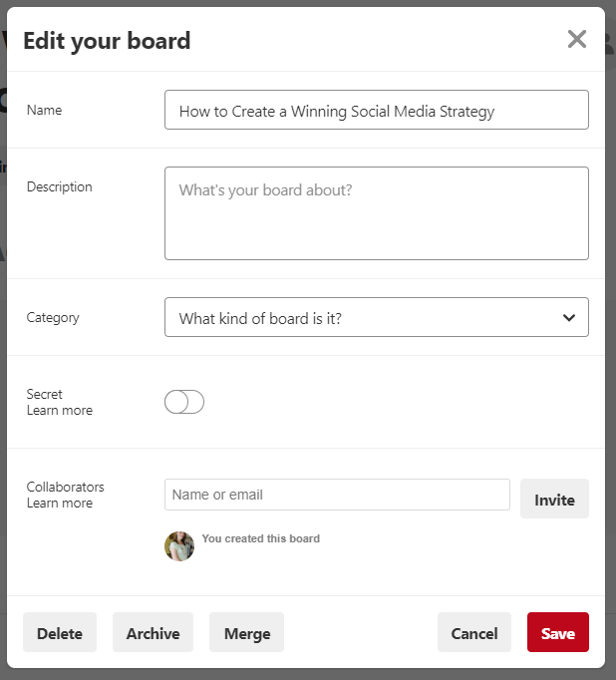Open the Category dropdown menu
Screen dimensions: 616x680
point(376,318)
